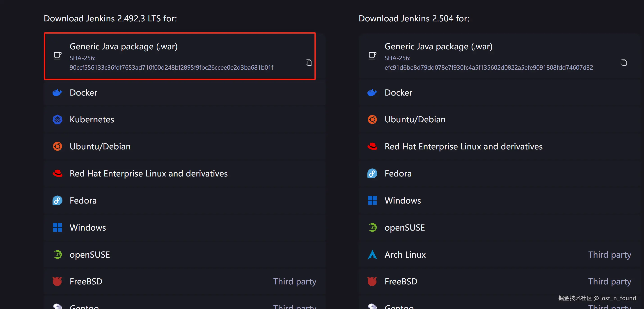Open Ubuntu/Debian LTS download option
This screenshot has height=309, width=644.
tap(100, 146)
